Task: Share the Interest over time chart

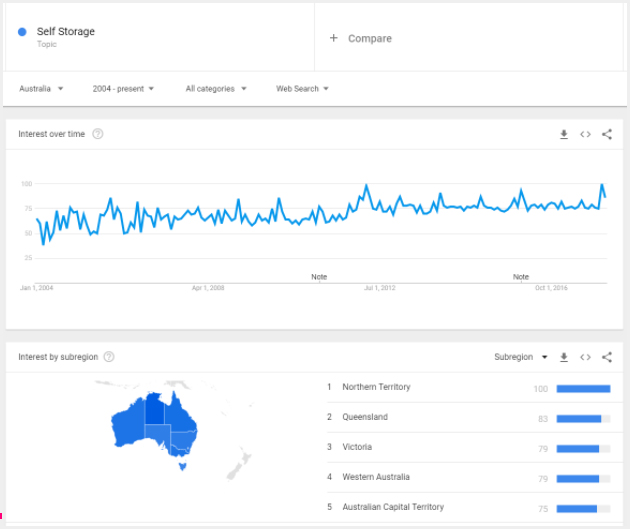Action: [x=607, y=134]
